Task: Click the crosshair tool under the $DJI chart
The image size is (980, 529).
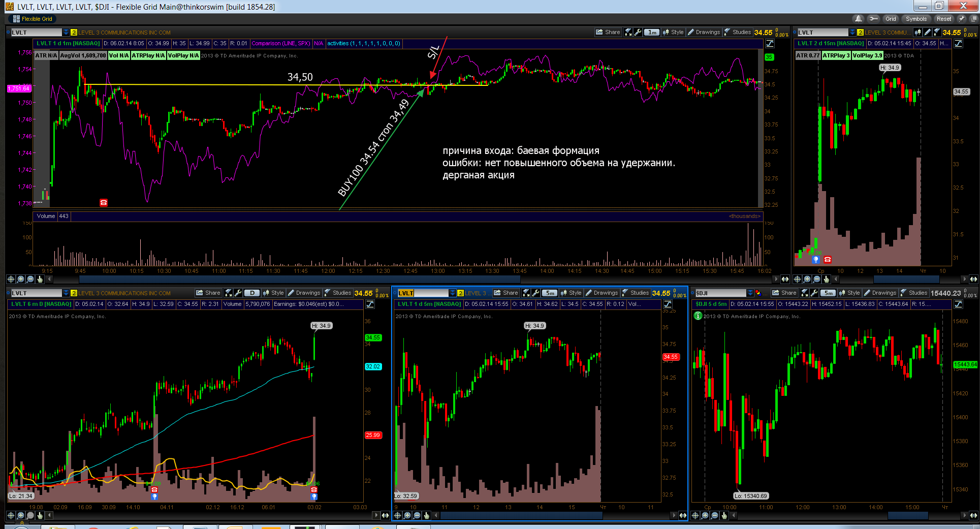Action: click(695, 515)
